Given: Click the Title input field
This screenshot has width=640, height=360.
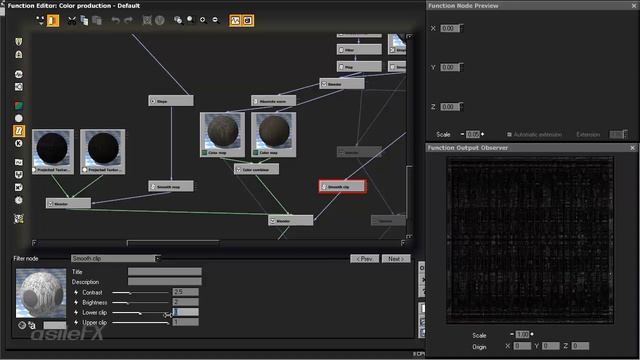Looking at the screenshot, I should pos(164,271).
